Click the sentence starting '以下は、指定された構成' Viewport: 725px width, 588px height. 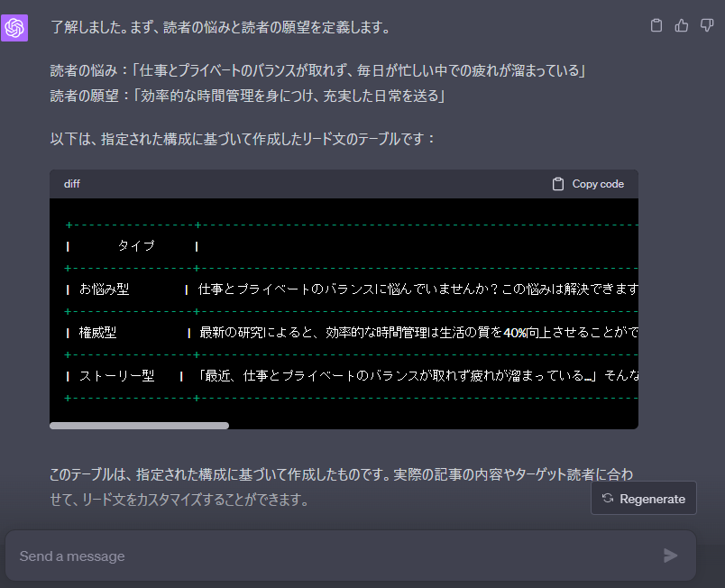pos(243,139)
